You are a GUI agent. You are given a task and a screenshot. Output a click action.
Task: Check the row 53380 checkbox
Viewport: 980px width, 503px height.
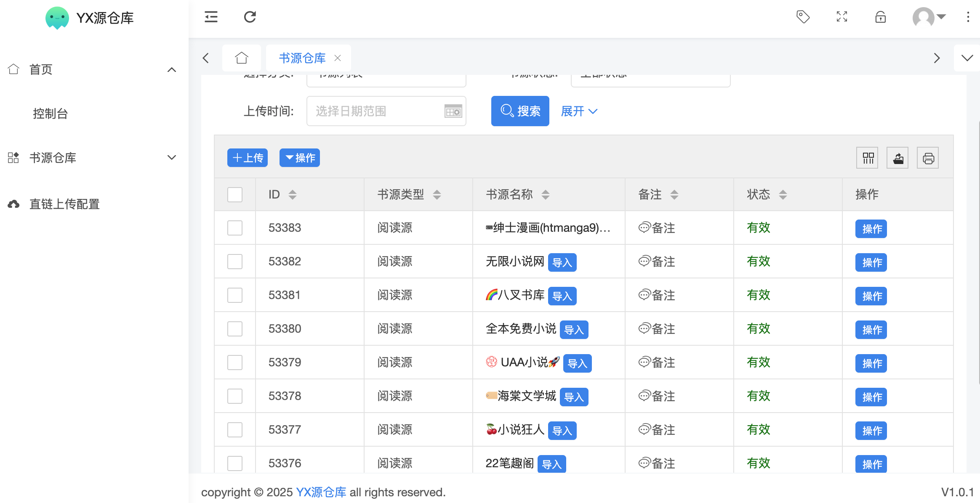pos(235,329)
